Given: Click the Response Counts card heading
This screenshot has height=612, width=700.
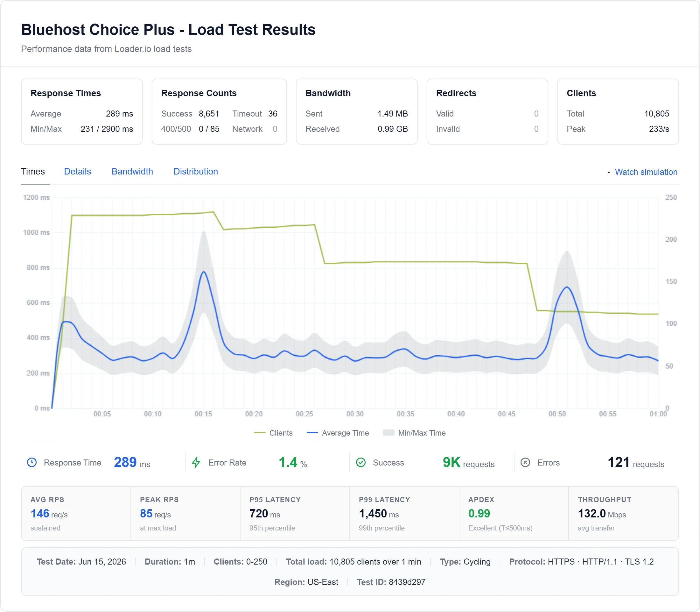Looking at the screenshot, I should tap(199, 93).
